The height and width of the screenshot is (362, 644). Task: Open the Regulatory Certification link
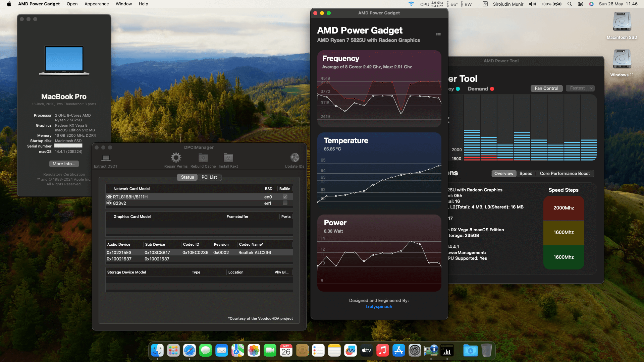point(64,175)
